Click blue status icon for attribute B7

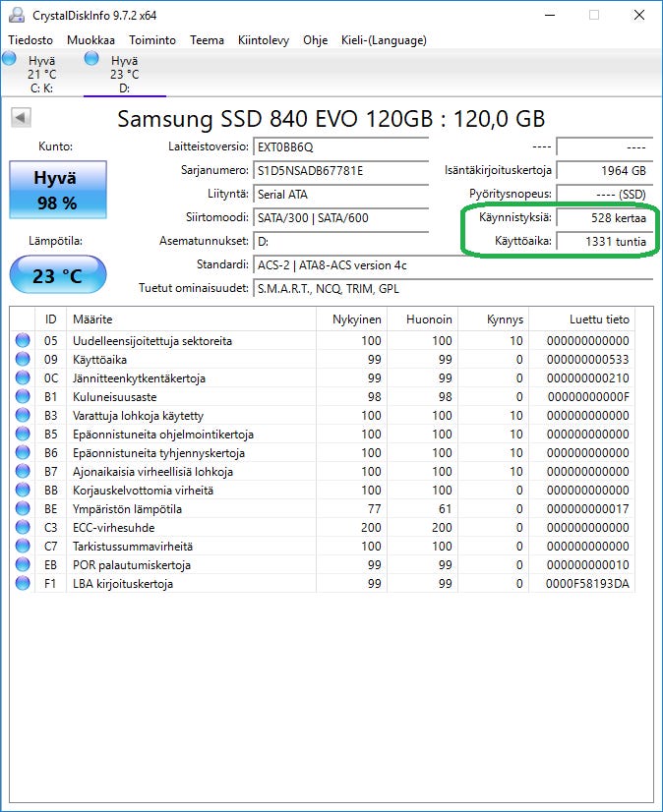[x=23, y=471]
